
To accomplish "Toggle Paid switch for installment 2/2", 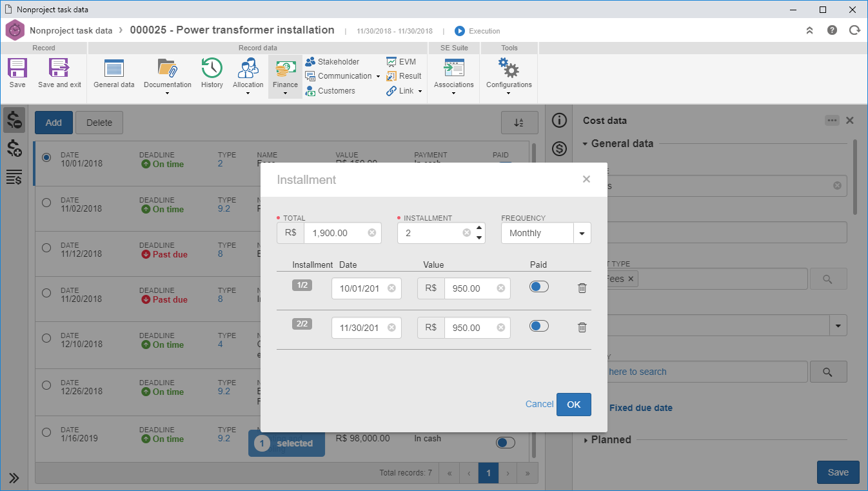I will 539,326.
